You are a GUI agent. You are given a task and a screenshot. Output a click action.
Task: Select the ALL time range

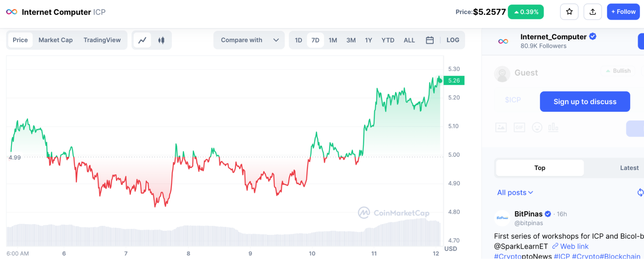pos(409,40)
